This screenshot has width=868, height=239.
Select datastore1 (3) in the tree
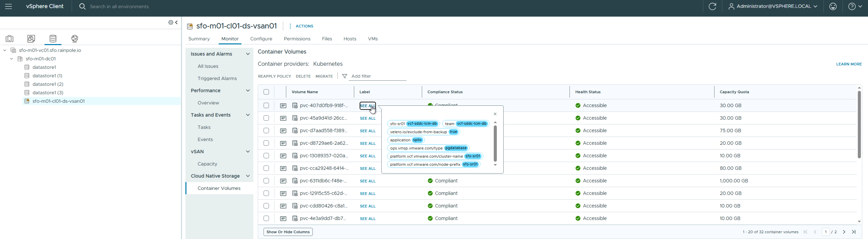(x=48, y=92)
